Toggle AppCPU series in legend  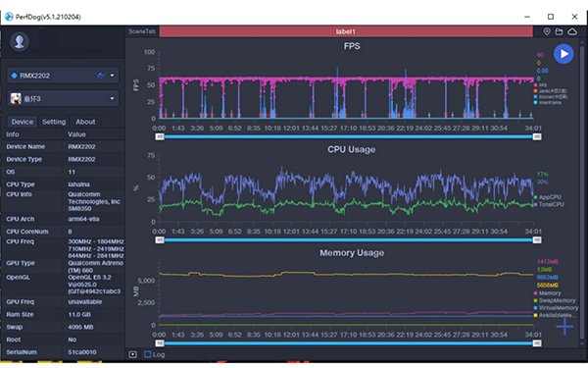[548, 197]
